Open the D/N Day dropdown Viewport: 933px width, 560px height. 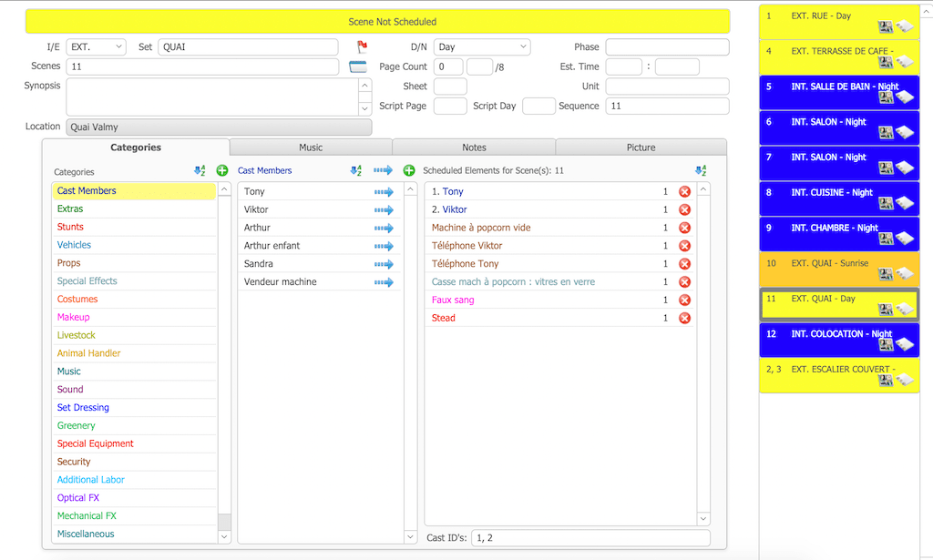[482, 47]
